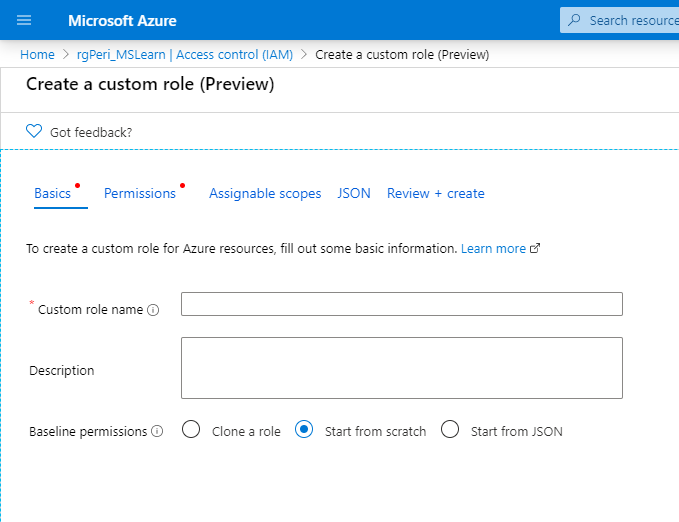Viewport: 679px width, 522px height.
Task: Select the Start from JSON option
Action: pyautogui.click(x=450, y=430)
